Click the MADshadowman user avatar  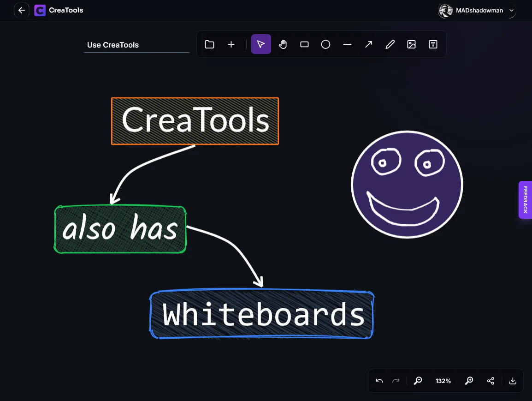pyautogui.click(x=445, y=11)
